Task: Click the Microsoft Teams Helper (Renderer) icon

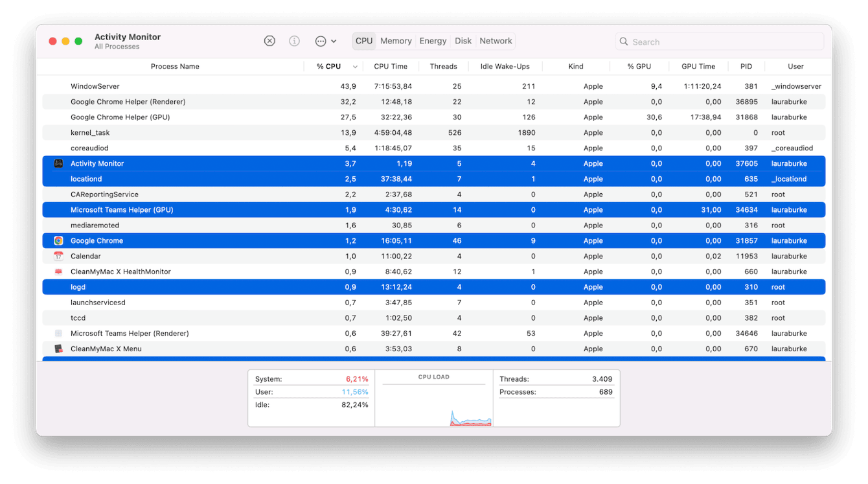Action: point(58,333)
